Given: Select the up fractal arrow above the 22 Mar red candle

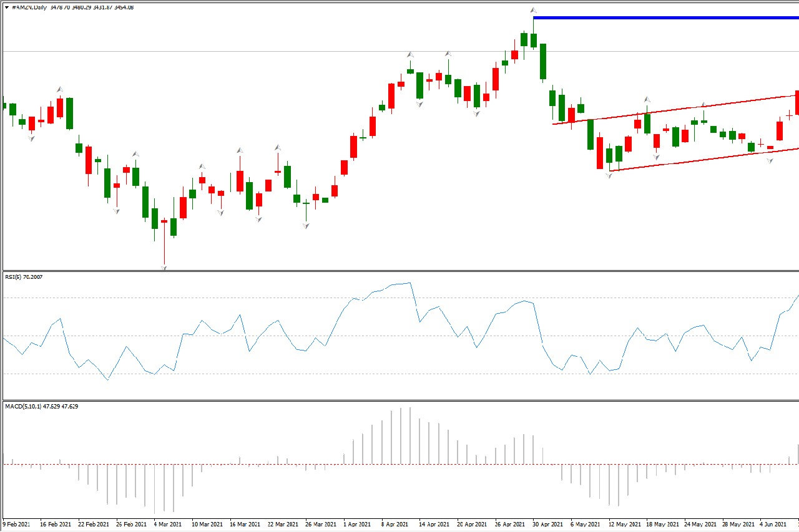Looking at the screenshot, I should click(277, 148).
